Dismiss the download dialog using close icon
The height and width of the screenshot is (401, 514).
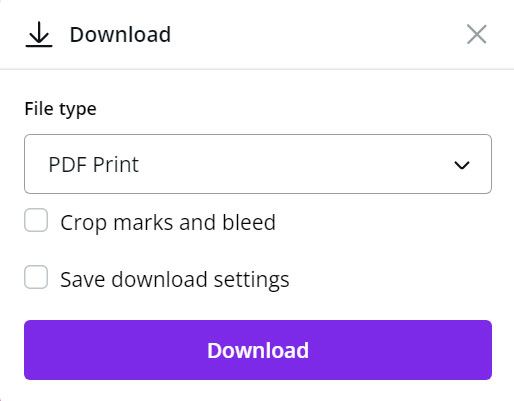tap(477, 34)
